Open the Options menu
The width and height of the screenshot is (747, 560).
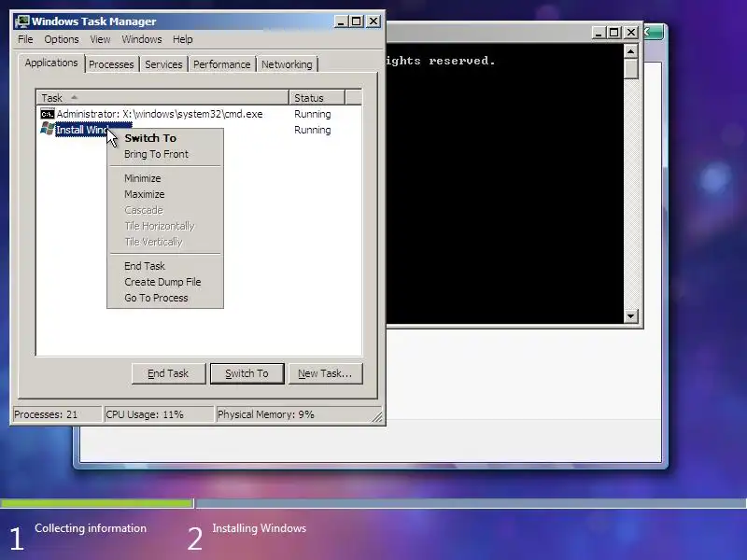pyautogui.click(x=62, y=39)
